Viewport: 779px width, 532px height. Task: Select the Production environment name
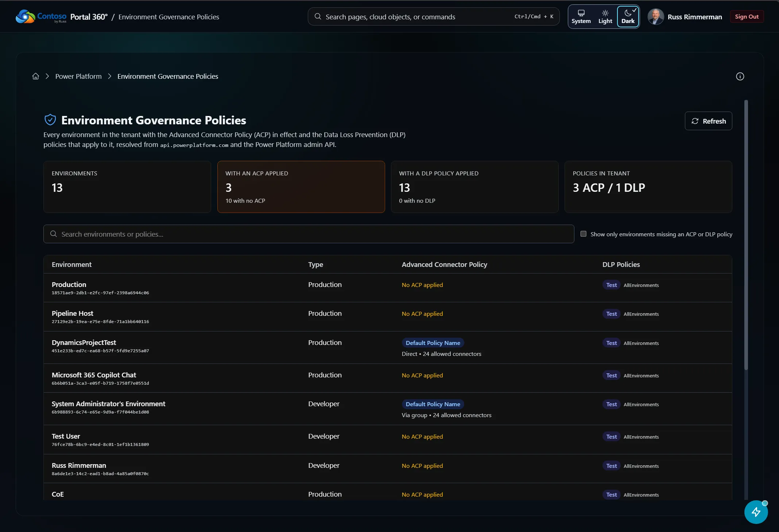coord(69,284)
